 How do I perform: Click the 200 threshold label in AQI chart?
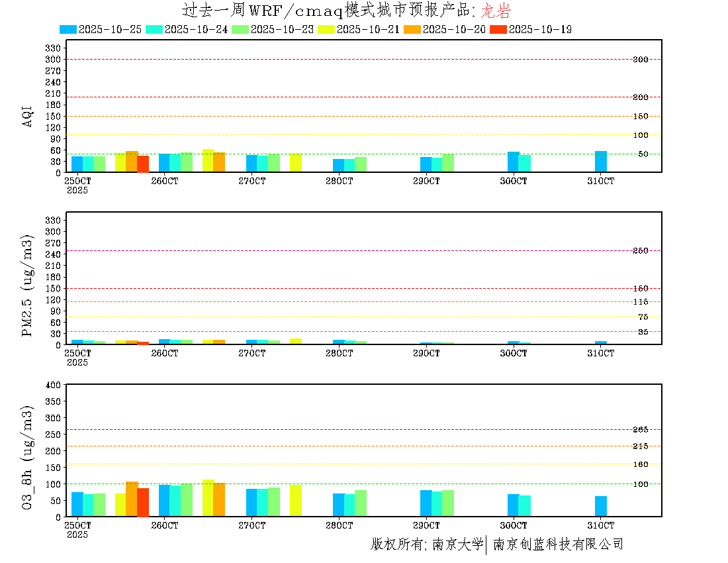pyautogui.click(x=640, y=97)
